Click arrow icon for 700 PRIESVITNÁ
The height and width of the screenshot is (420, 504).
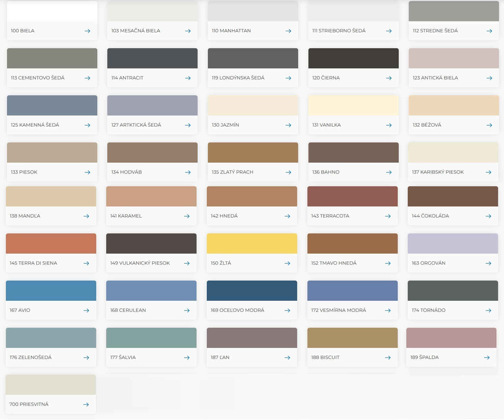point(86,405)
